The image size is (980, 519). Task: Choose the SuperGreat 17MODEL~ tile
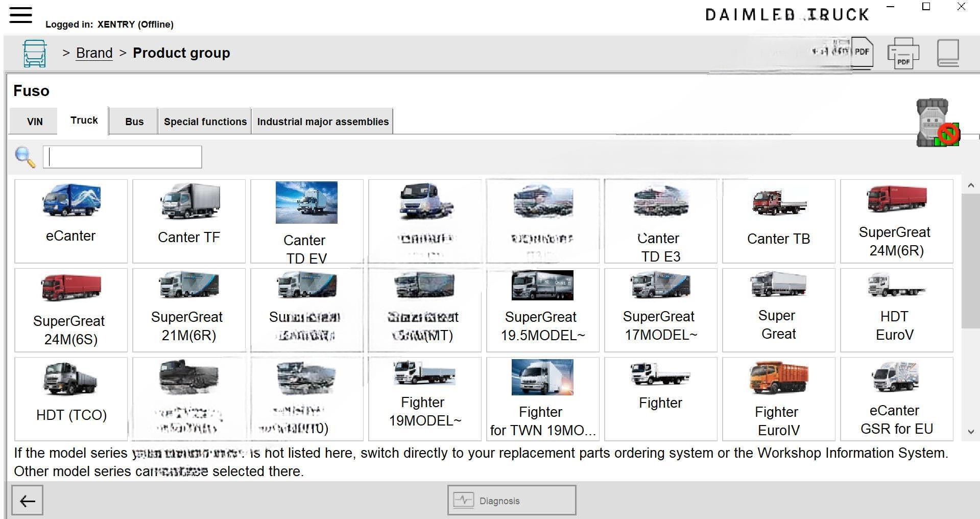pos(661,310)
